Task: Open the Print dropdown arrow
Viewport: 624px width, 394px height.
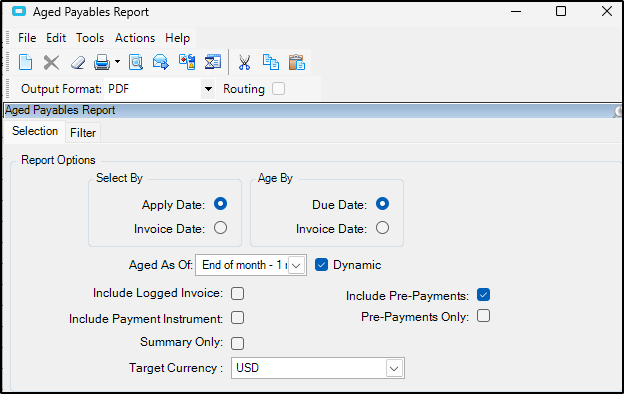Action: pos(117,62)
